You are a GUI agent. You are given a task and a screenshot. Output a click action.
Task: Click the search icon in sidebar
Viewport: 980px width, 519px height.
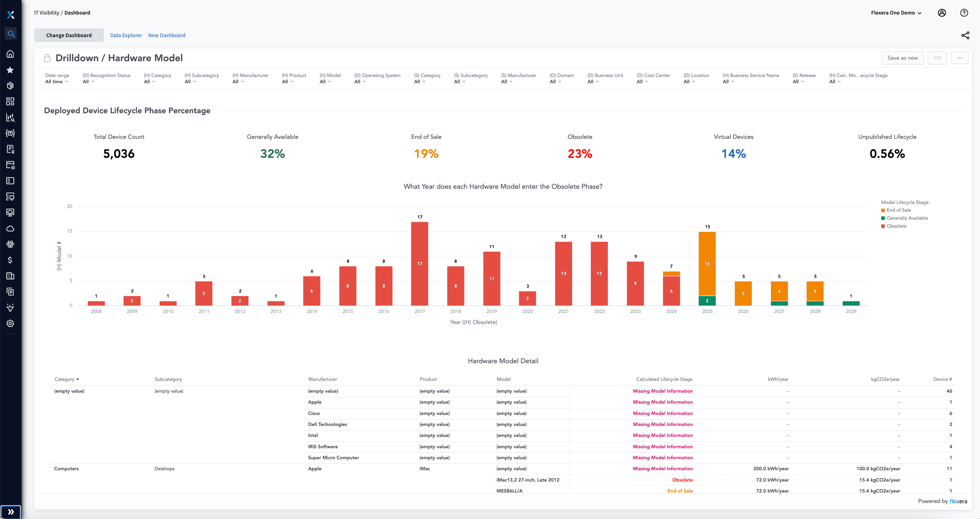click(x=11, y=34)
